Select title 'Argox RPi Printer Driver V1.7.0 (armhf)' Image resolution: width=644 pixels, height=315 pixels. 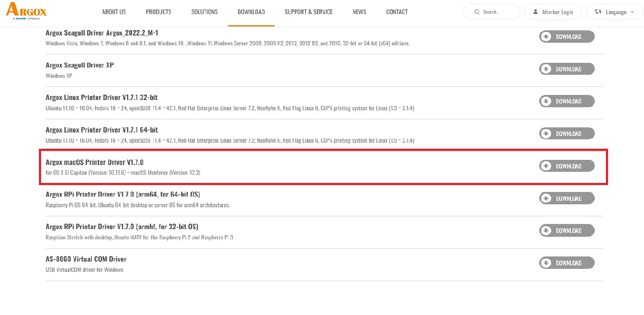[x=122, y=227]
